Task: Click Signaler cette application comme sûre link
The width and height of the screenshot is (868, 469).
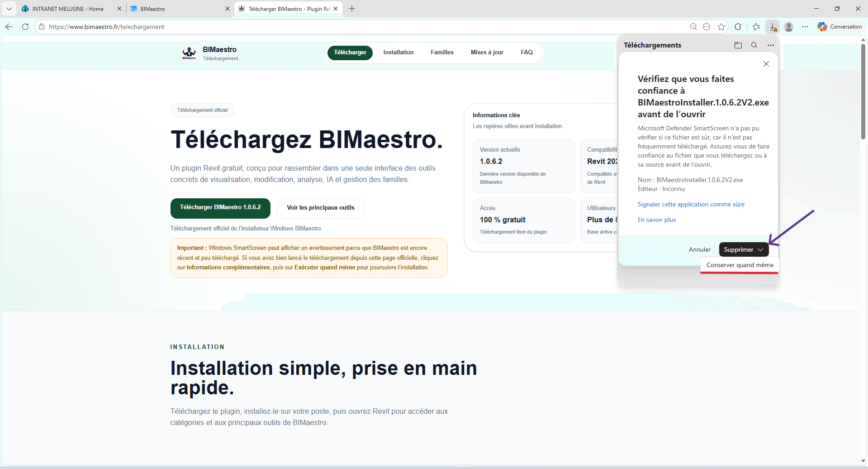Action: coord(691,205)
